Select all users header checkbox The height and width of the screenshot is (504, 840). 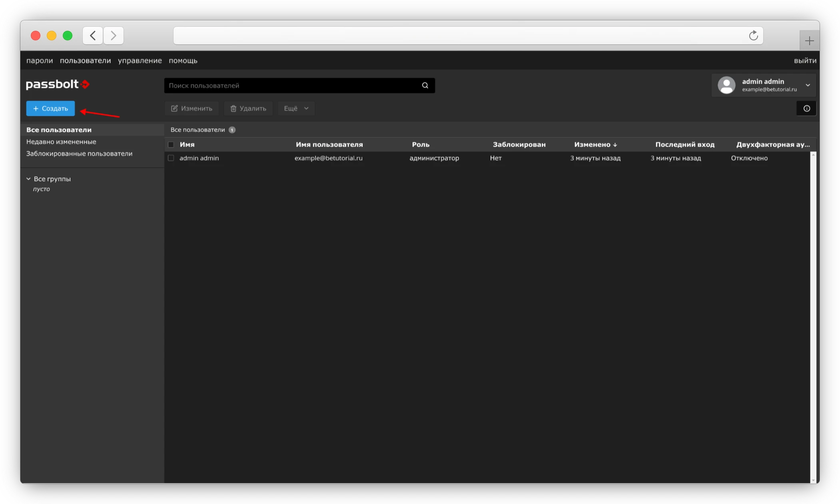point(171,145)
